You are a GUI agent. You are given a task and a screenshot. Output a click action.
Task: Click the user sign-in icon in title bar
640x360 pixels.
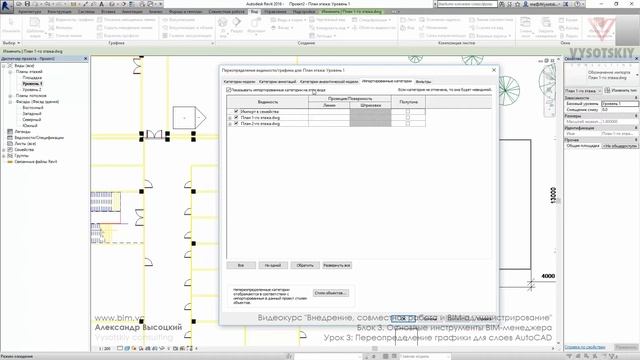pyautogui.click(x=527, y=4)
